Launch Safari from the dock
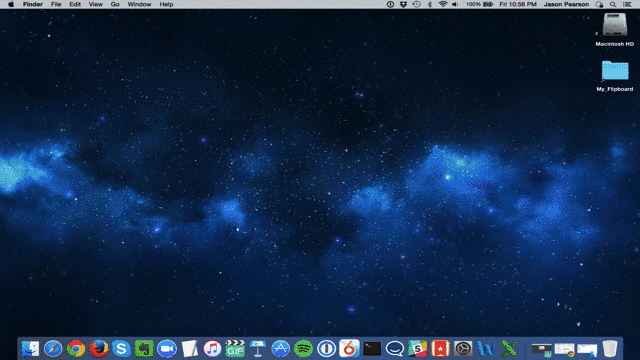The width and height of the screenshot is (640, 360). coord(53,349)
